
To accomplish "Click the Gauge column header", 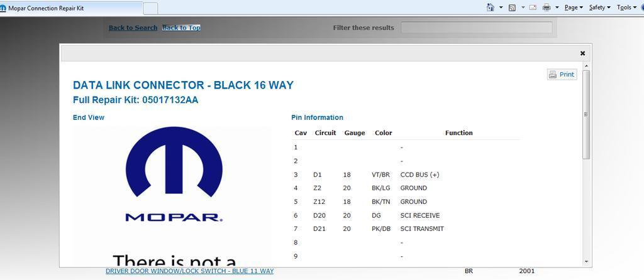I will pos(355,133).
